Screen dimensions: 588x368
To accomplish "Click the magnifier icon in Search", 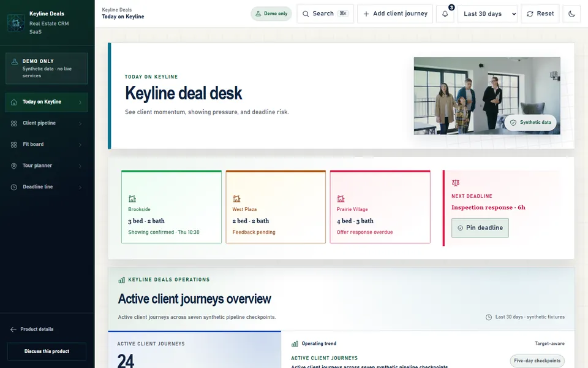I will pyautogui.click(x=306, y=14).
